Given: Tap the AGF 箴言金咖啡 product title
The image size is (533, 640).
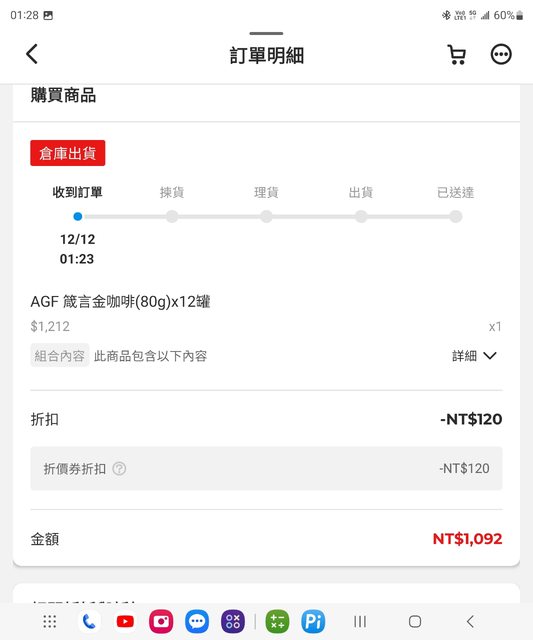Looking at the screenshot, I should (x=120, y=302).
